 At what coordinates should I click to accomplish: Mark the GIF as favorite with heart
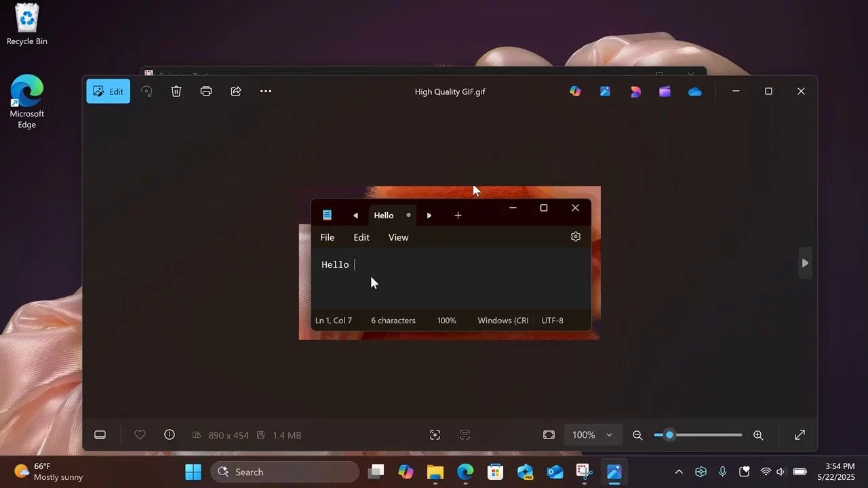[140, 435]
